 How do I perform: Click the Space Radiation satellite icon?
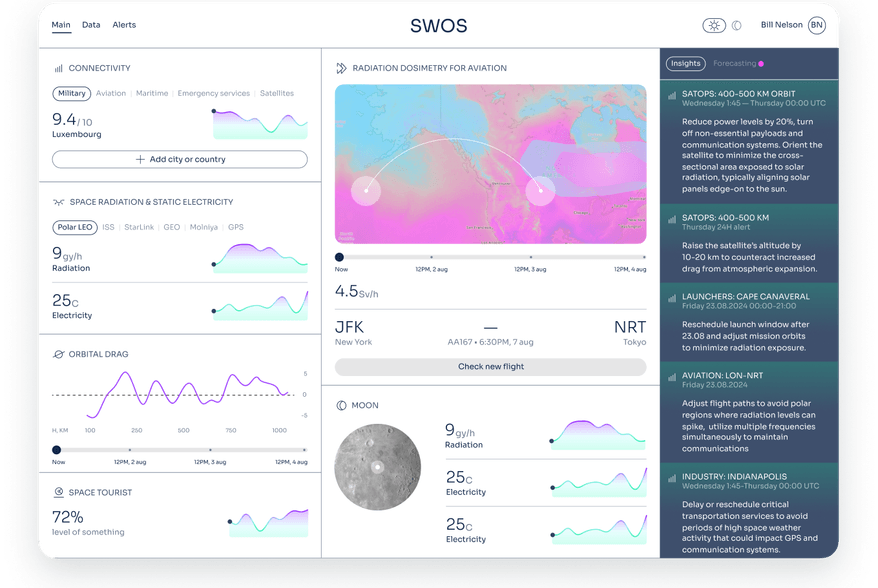click(x=58, y=202)
